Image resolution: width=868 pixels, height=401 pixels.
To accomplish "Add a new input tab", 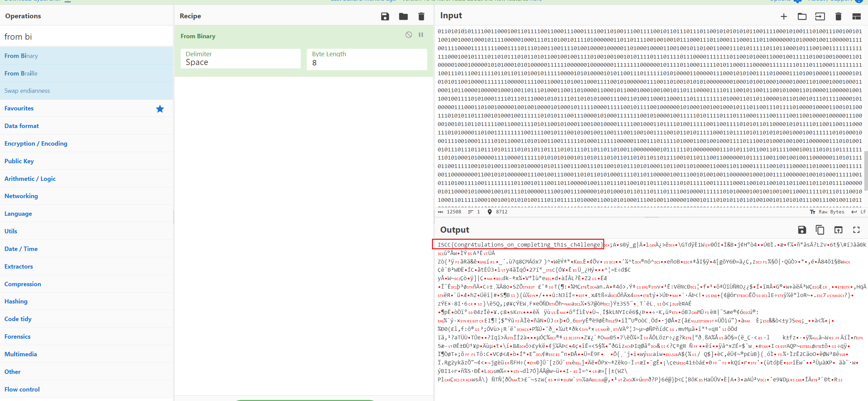I will coord(784,16).
